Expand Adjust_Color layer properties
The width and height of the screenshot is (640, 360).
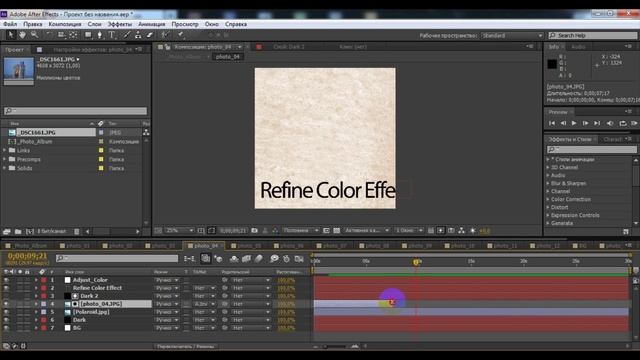36,280
